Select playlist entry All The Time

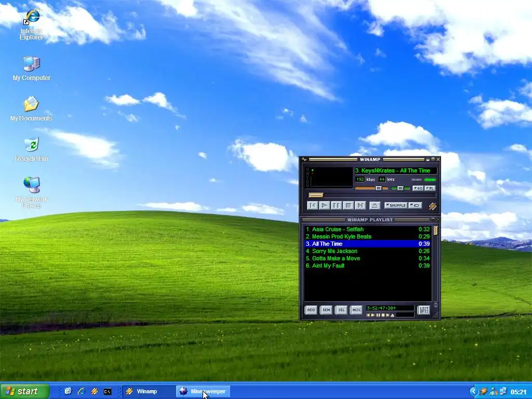(367, 244)
